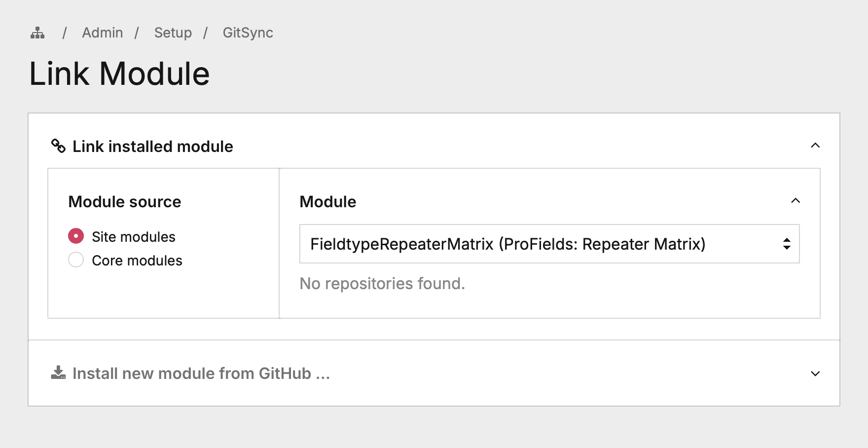
Task: Select the Core modules radio button
Action: click(x=76, y=260)
